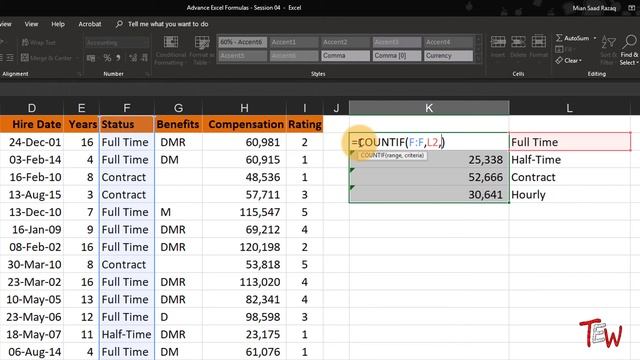Viewport: 640px width, 360px height.
Task: Select column L header
Action: tap(569, 108)
